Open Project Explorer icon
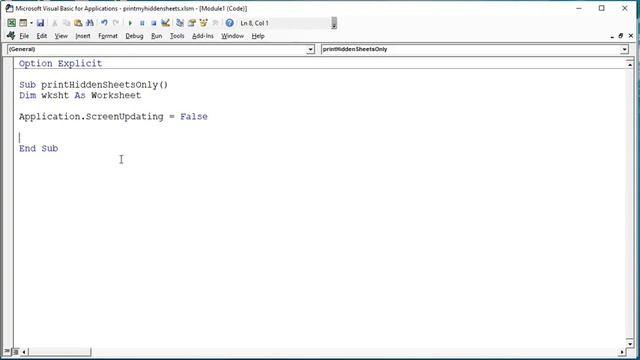Image resolution: width=640 pixels, height=360 pixels. (180, 23)
